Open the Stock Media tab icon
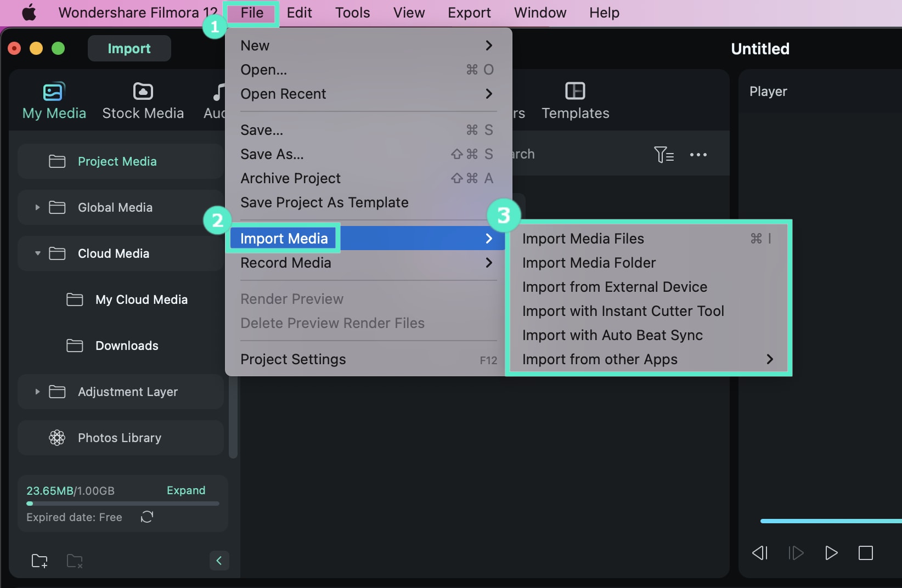The image size is (902, 588). click(143, 92)
